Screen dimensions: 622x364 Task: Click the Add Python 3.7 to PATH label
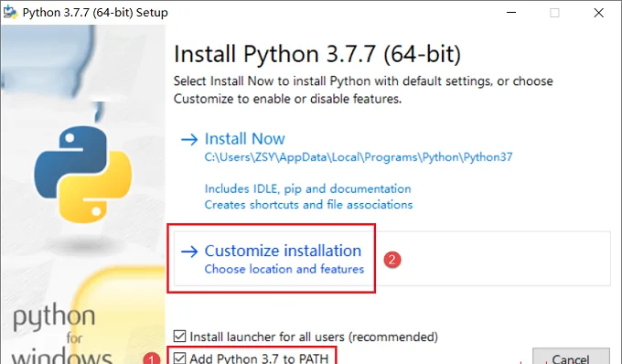259,358
